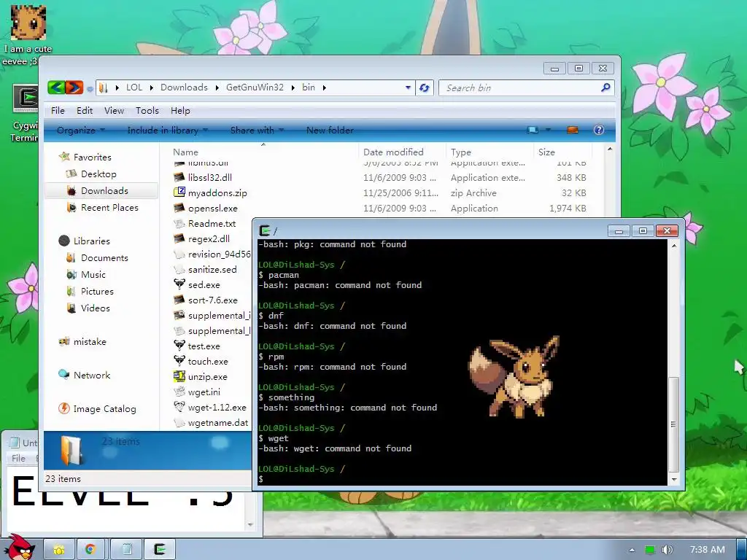The height and width of the screenshot is (560, 747).
Task: Click the Search bin input field
Action: [x=521, y=87]
